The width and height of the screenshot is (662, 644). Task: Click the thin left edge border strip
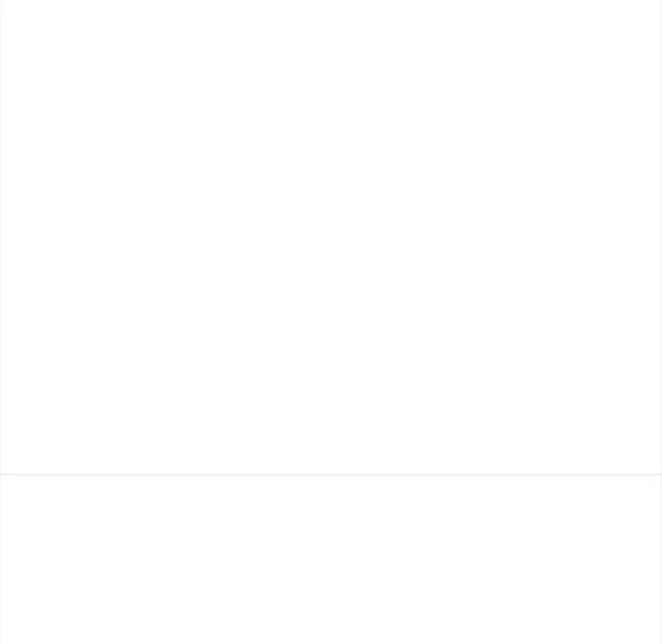point(1,322)
